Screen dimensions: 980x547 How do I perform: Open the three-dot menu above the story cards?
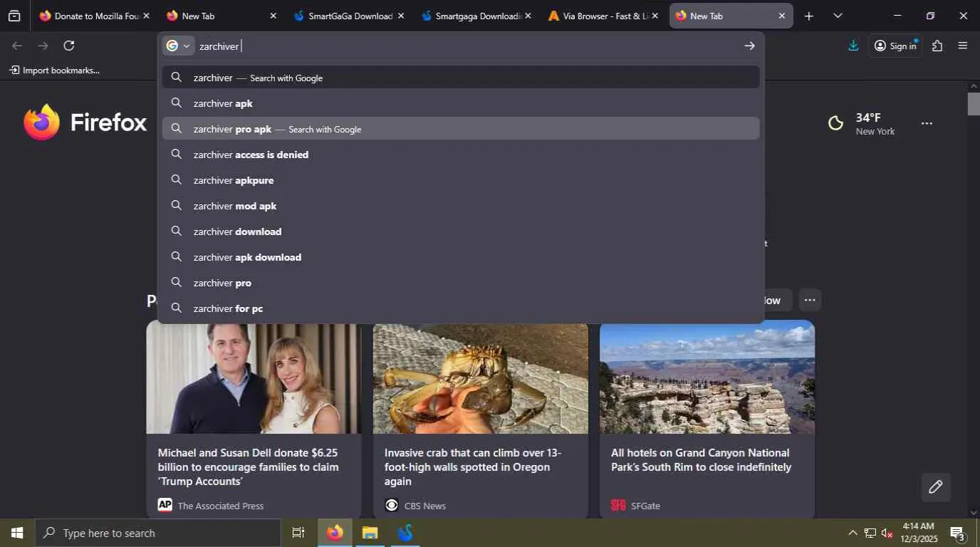(810, 300)
